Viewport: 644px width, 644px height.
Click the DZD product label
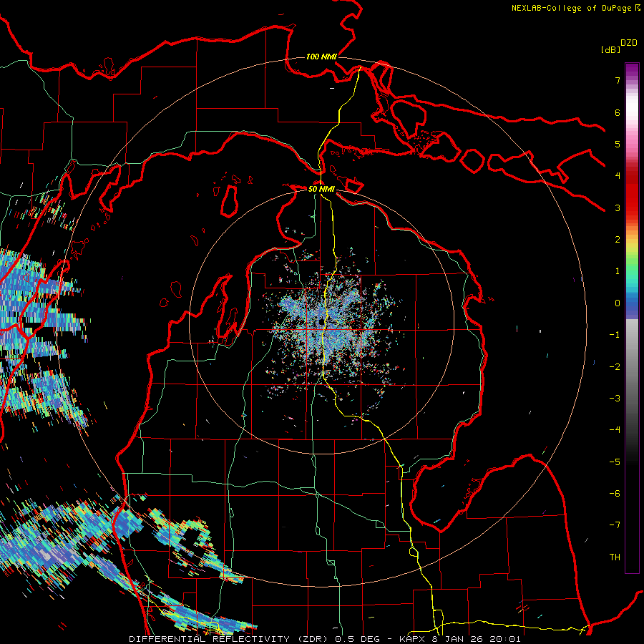(x=629, y=43)
